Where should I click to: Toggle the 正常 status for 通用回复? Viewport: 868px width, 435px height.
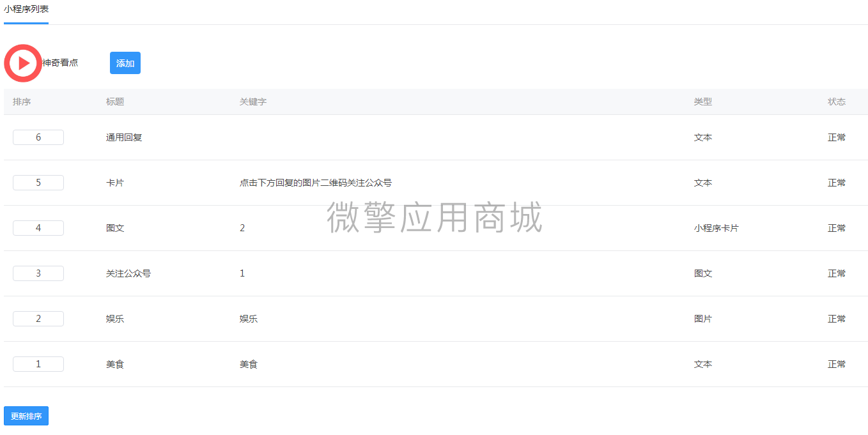[836, 137]
